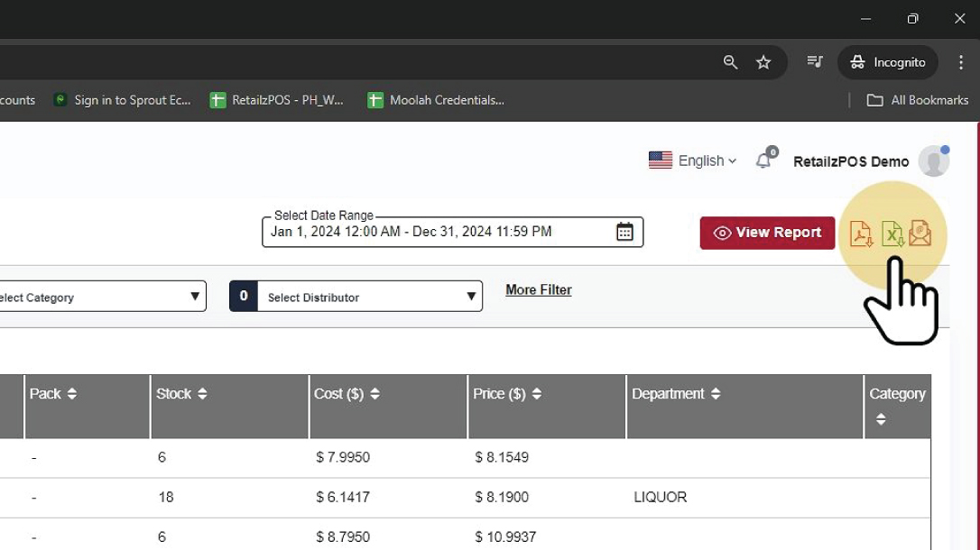Download the report as PDF
The height and width of the screenshot is (550, 980).
point(861,234)
